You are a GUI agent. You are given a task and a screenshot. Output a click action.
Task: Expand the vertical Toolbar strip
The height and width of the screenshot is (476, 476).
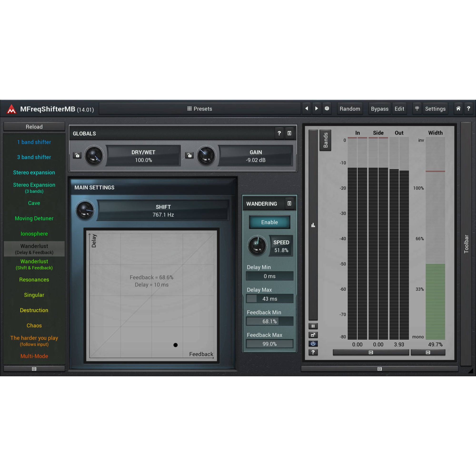point(466,244)
